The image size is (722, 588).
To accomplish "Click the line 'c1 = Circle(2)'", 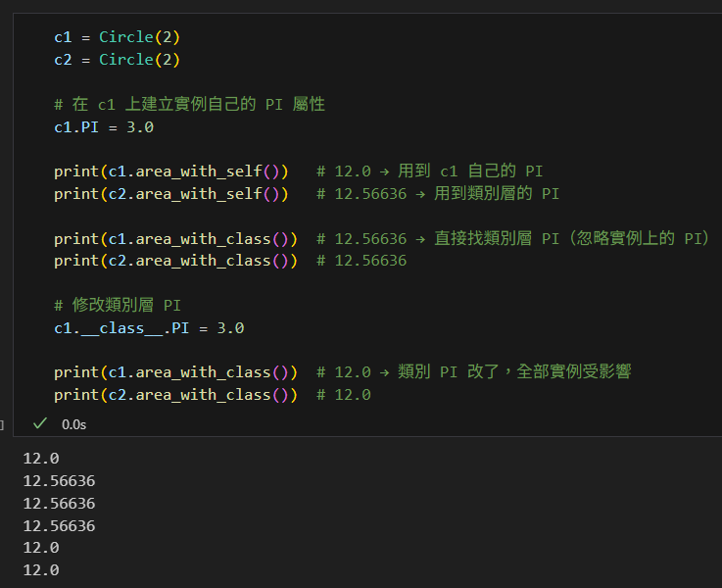I will 117,37.
